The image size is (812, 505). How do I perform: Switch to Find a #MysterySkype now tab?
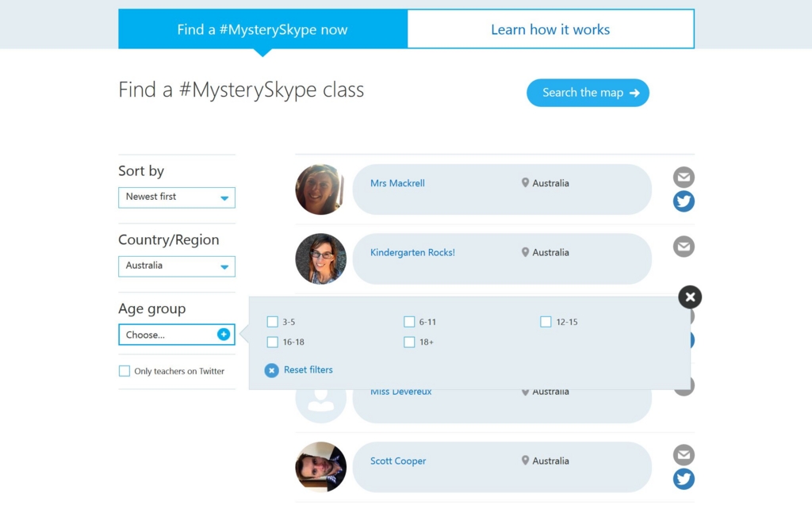(262, 29)
